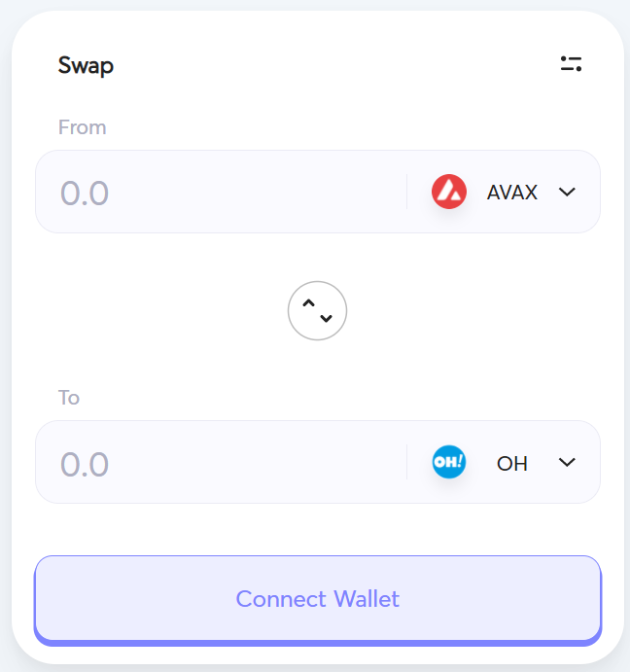Click empty area of From amount box
This screenshot has height=672, width=630.
coord(257,192)
